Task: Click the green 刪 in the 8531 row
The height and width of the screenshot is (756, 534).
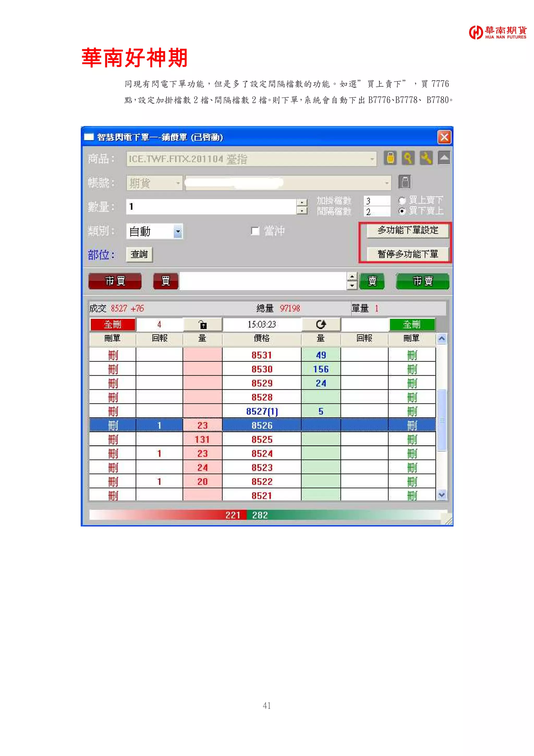Action: (412, 355)
